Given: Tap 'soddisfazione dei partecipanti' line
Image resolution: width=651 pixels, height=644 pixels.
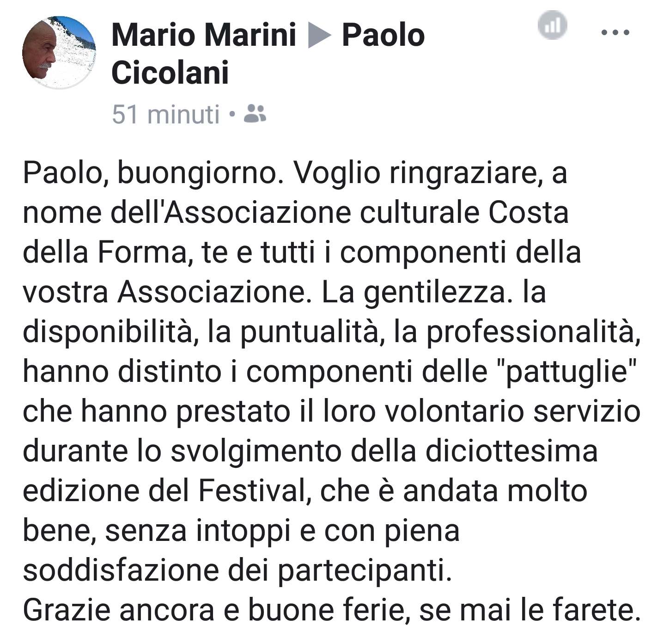Looking at the screenshot, I should point(237,570).
